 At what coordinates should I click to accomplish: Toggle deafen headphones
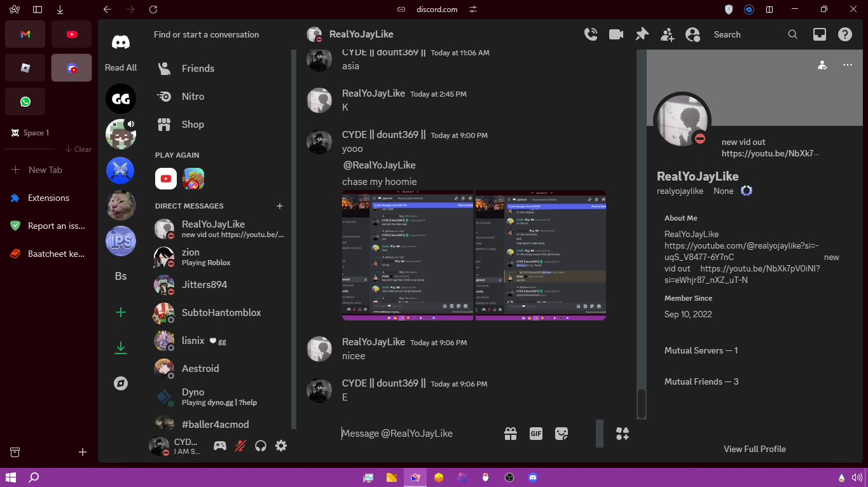point(260,446)
